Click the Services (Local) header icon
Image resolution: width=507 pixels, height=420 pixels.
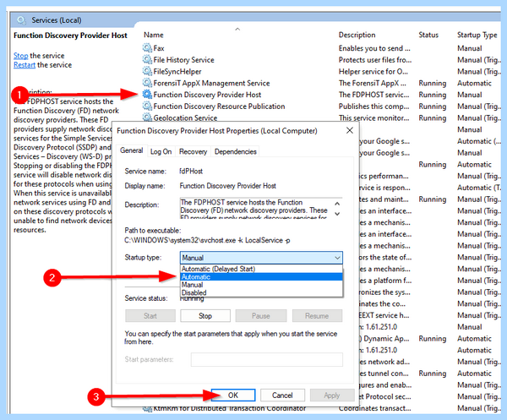coord(22,20)
